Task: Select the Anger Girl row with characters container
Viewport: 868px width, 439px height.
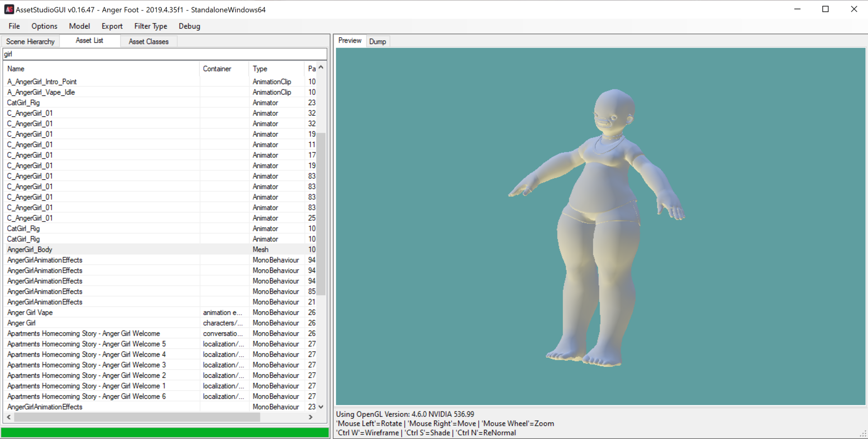Action: [x=160, y=323]
